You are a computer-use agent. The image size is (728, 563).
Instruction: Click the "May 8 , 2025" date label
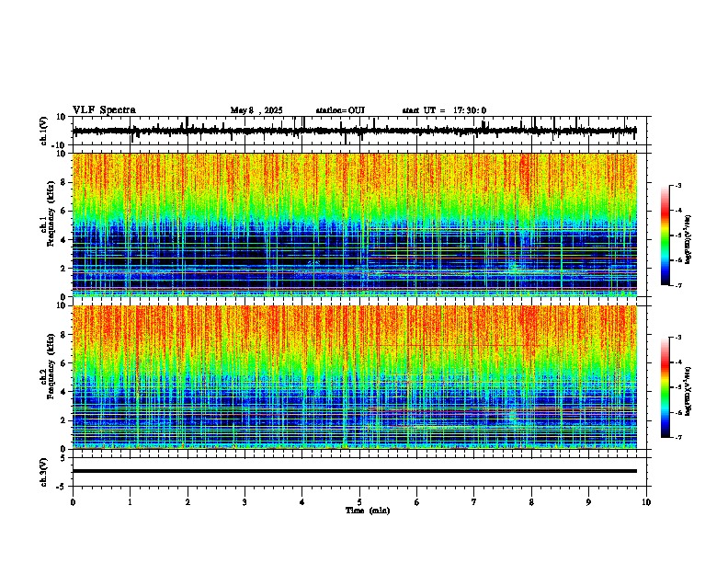(x=256, y=110)
